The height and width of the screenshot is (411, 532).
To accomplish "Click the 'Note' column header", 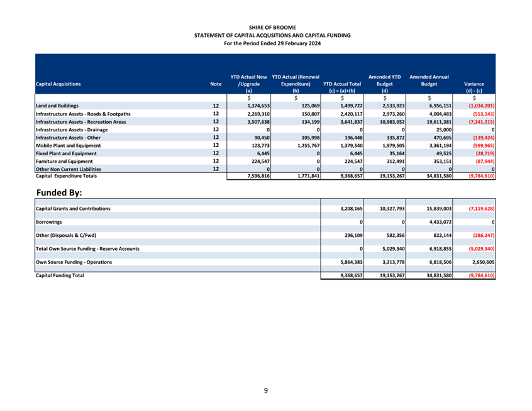I will (216, 84).
